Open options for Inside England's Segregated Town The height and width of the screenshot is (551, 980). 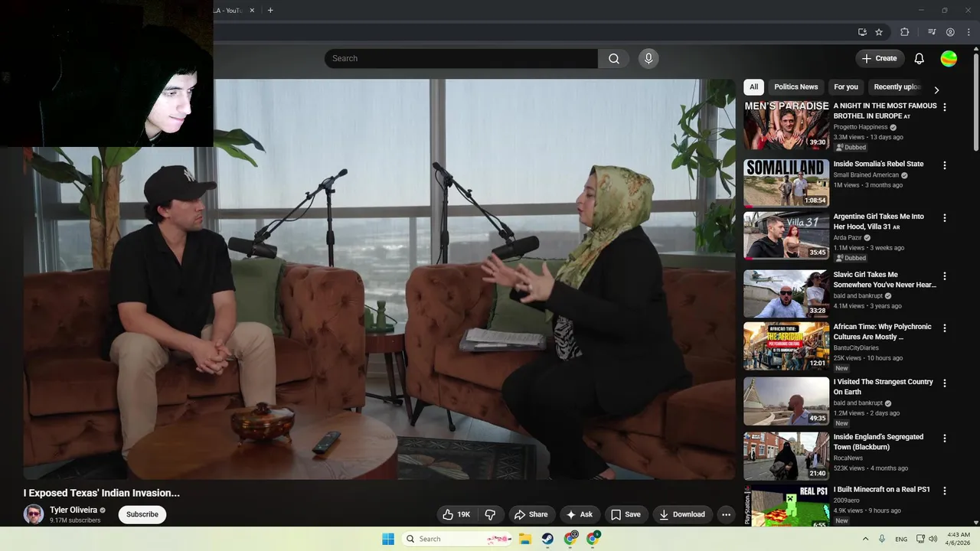pyautogui.click(x=944, y=439)
